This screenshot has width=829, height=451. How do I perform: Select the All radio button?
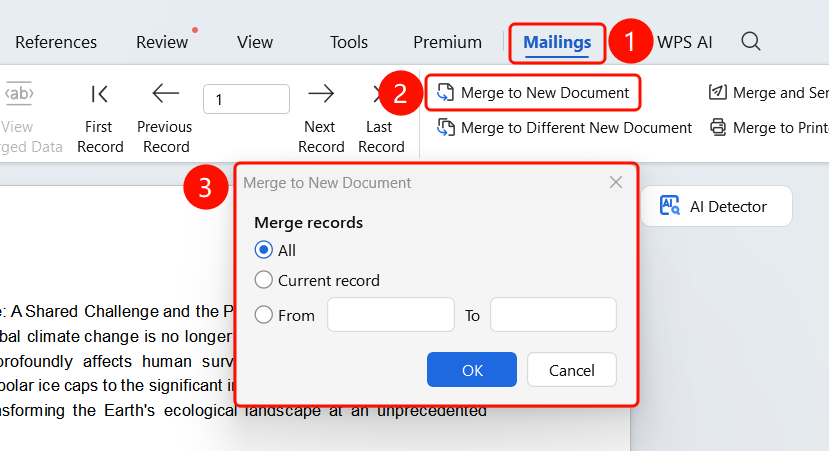pos(263,250)
